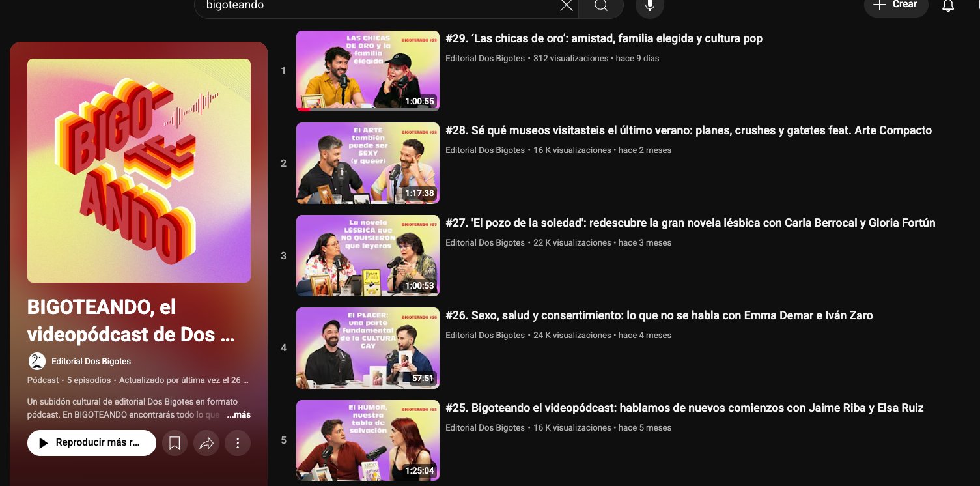This screenshot has width=980, height=486.
Task: Open title '#28. Sé qué museos visitasteis'
Action: (688, 130)
